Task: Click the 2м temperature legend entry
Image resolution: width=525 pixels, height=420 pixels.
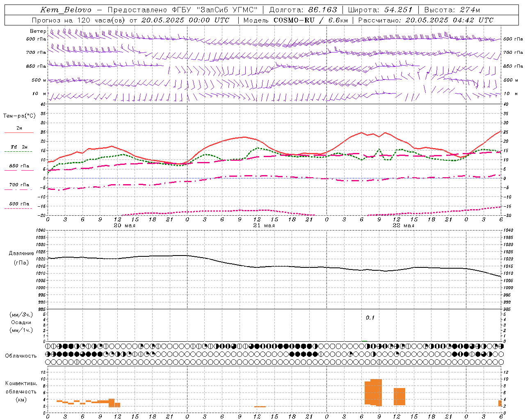Action: click(x=19, y=128)
